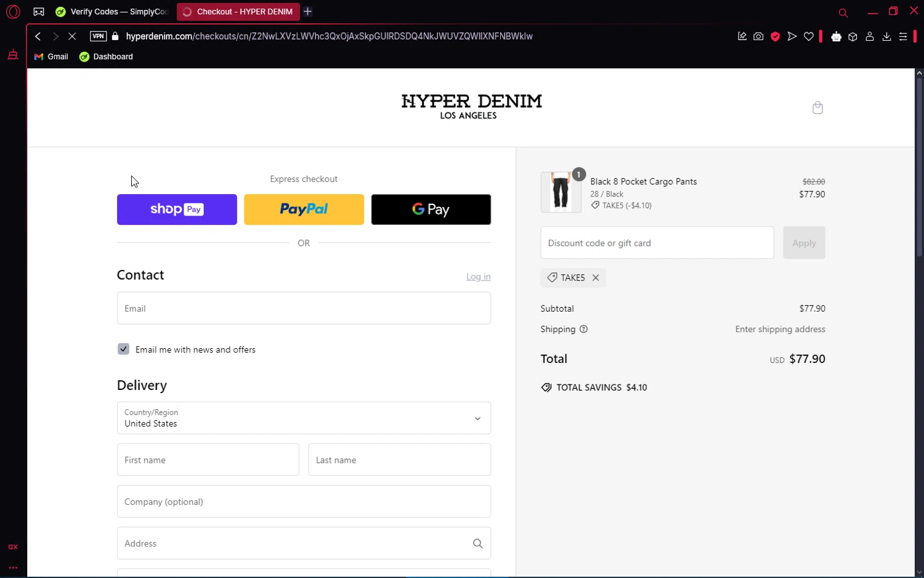The width and height of the screenshot is (924, 578).
Task: Click the Apply discount button
Action: pos(804,243)
